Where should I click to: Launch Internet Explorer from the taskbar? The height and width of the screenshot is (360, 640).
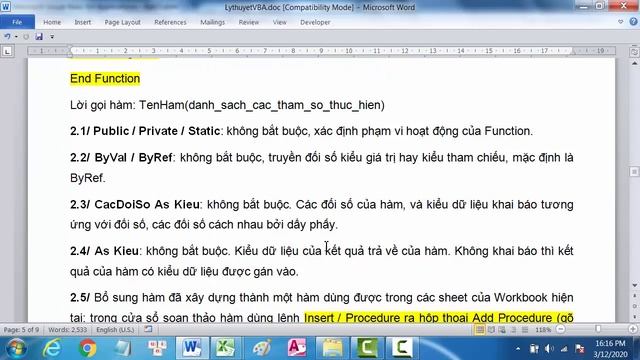(52, 348)
